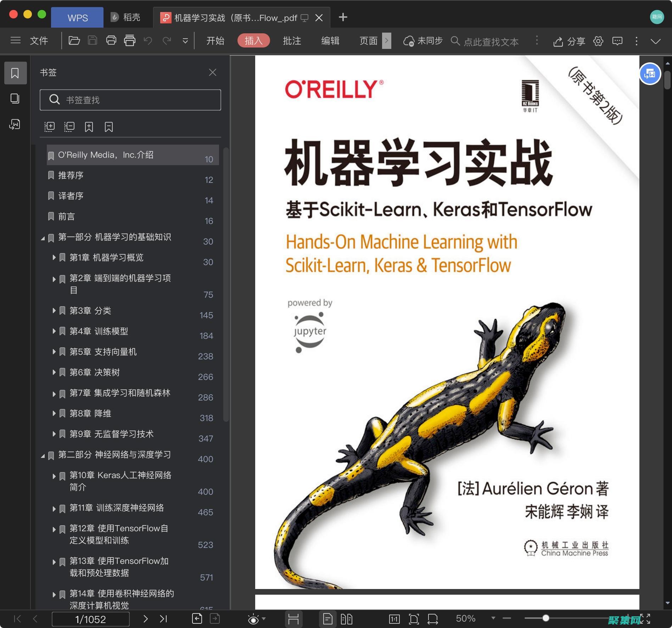Click the 1:1 actual size icon
This screenshot has height=628, width=672.
[394, 619]
